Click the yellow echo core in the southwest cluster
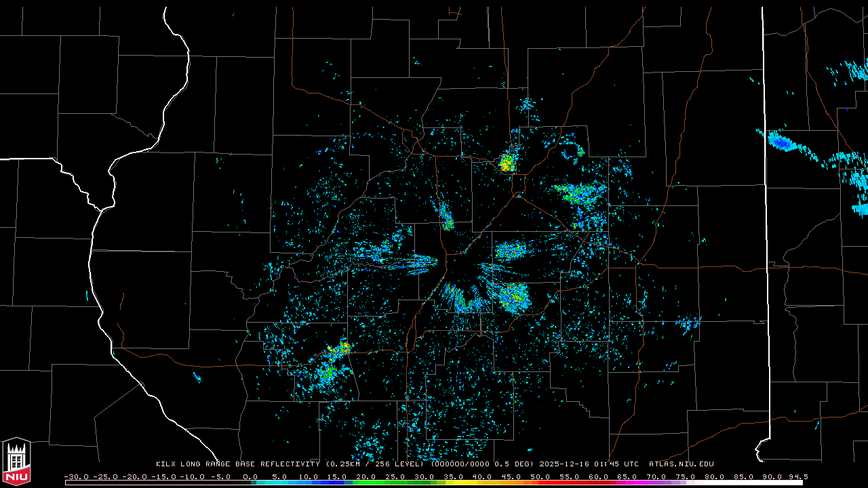This screenshot has width=868, height=488. click(341, 349)
